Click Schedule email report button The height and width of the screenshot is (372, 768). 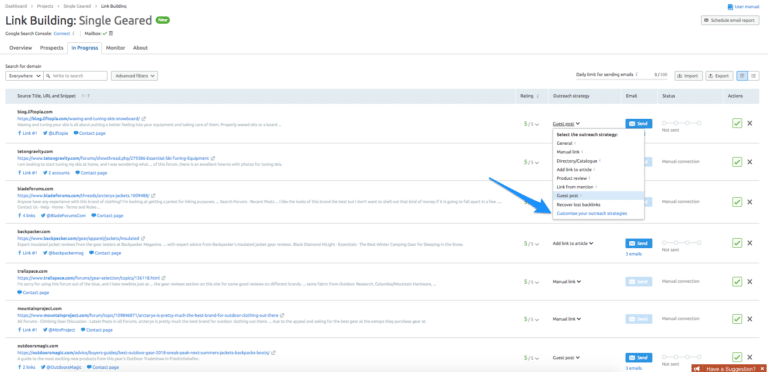pos(730,21)
